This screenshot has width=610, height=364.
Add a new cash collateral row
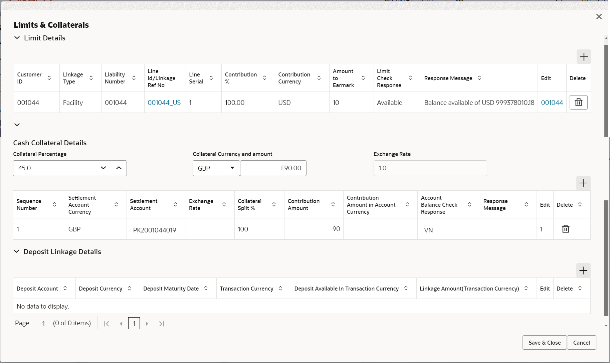pyautogui.click(x=583, y=183)
